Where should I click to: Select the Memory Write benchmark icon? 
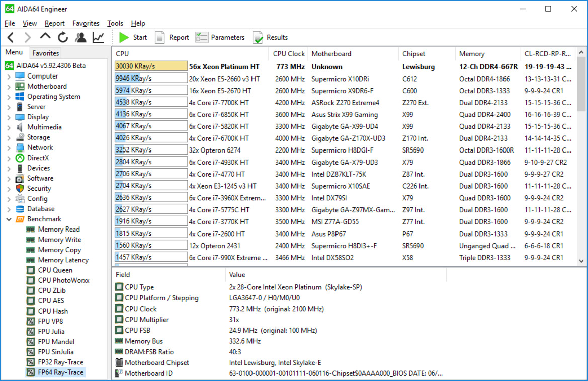click(x=31, y=240)
